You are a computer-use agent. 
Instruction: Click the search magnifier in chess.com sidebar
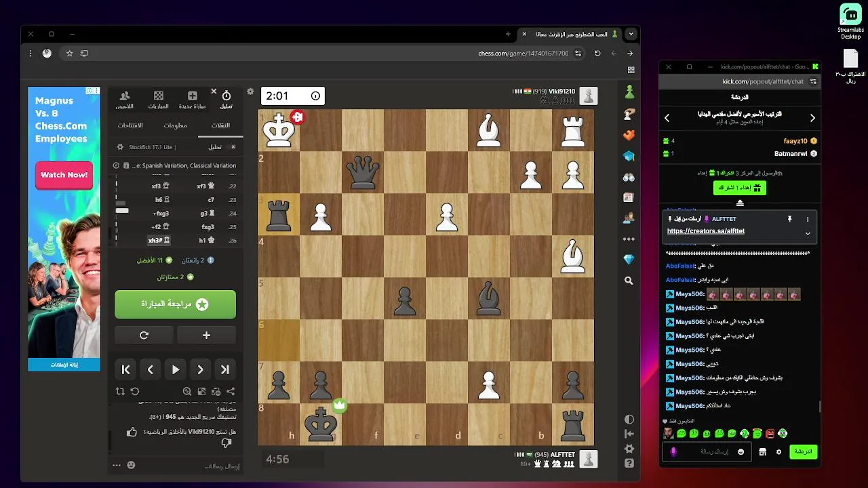pos(629,281)
